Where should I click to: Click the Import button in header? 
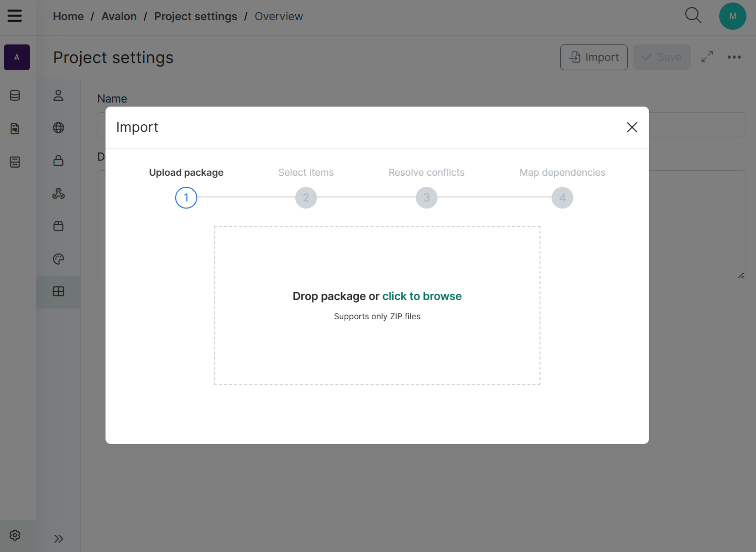tap(593, 58)
